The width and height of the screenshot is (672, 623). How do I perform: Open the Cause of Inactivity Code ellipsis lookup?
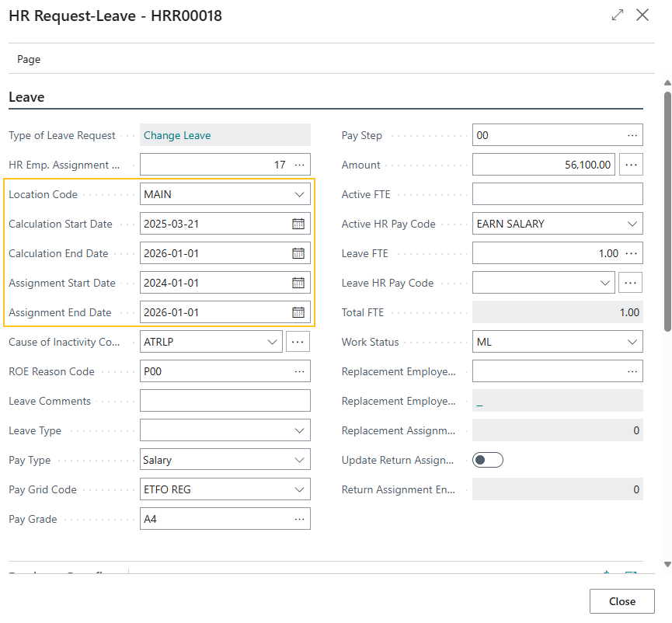[298, 341]
